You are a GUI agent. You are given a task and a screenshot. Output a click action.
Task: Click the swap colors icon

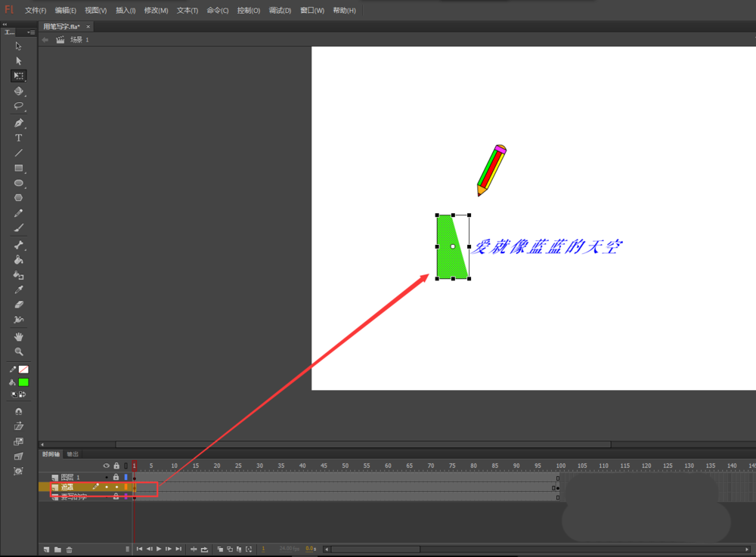point(22,395)
